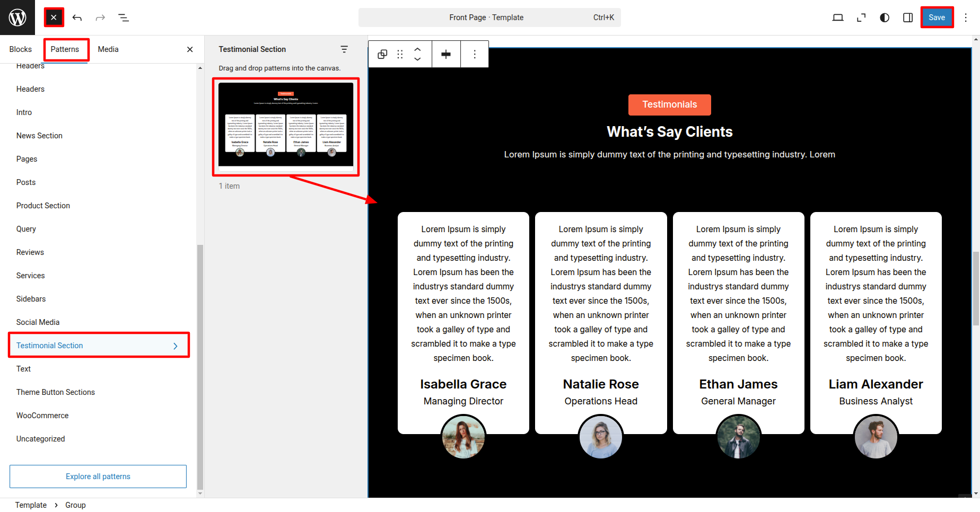Undo the last change
The width and height of the screenshot is (980, 512).
tap(77, 17)
